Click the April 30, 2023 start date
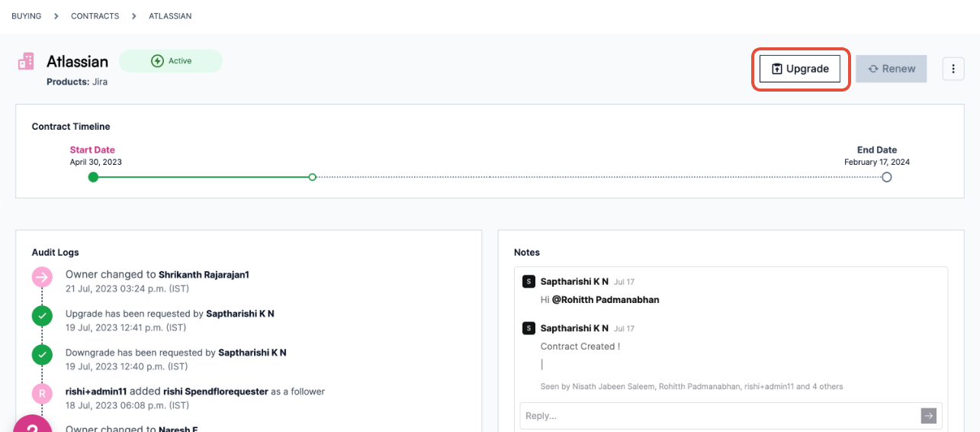Image resolution: width=980 pixels, height=432 pixels. pos(96,163)
